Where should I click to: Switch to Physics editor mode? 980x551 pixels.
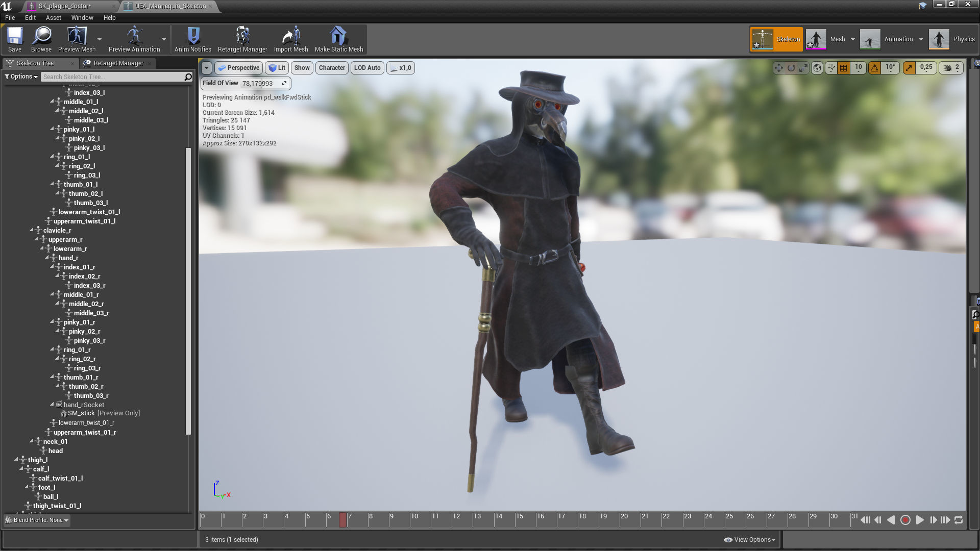(x=952, y=39)
